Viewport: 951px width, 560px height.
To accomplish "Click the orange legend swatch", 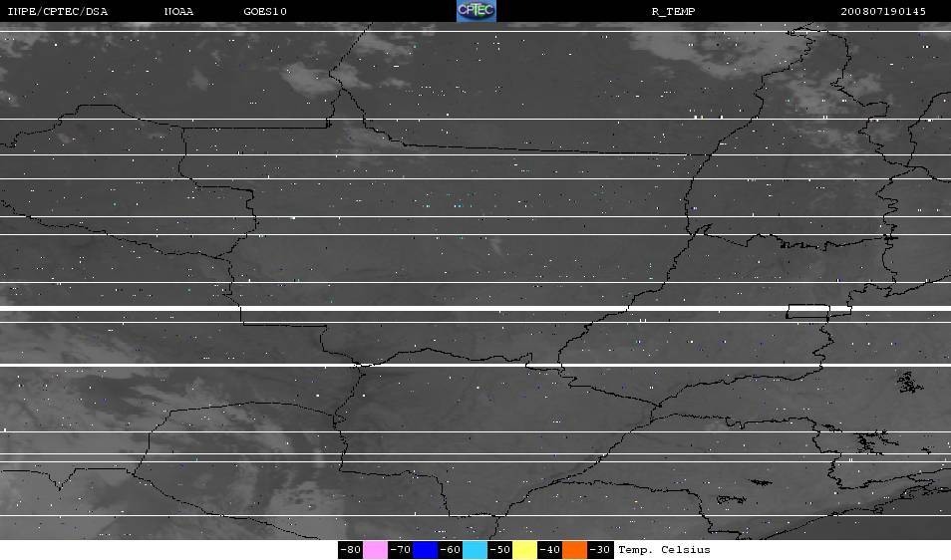I will [x=574, y=550].
